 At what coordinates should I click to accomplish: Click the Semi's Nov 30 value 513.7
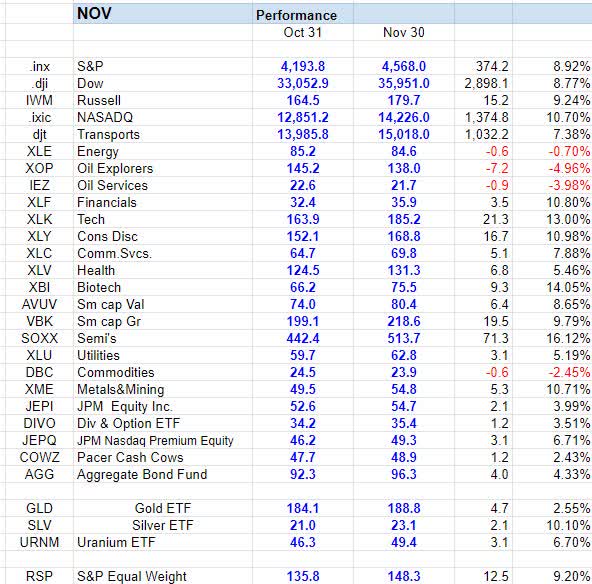(404, 338)
